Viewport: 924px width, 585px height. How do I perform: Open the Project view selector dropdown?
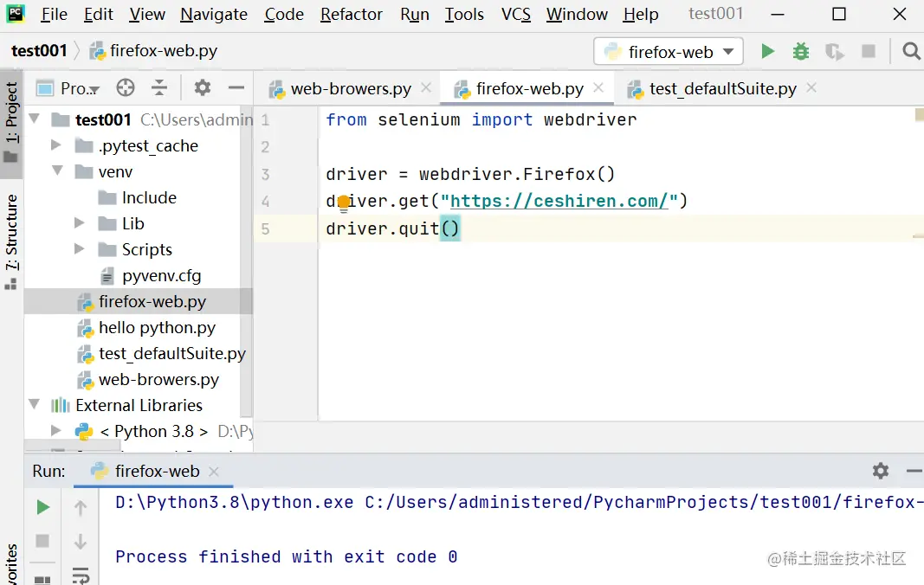point(68,88)
